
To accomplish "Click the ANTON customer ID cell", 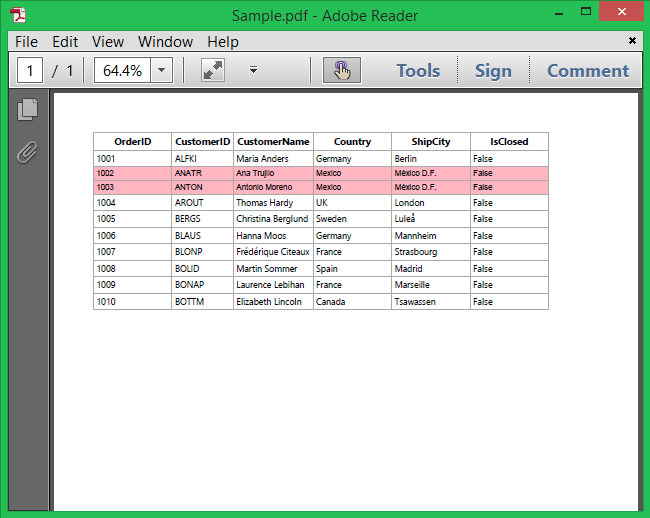I will pos(202,187).
